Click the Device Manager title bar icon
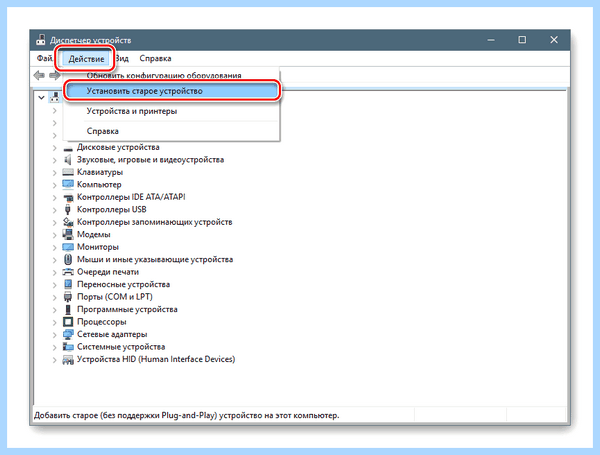600x455 pixels. coord(41,40)
